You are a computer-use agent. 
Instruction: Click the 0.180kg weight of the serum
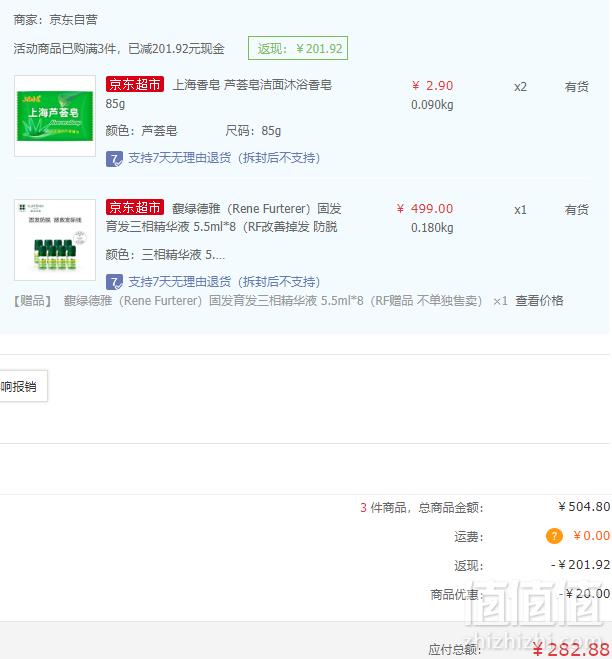click(432, 228)
